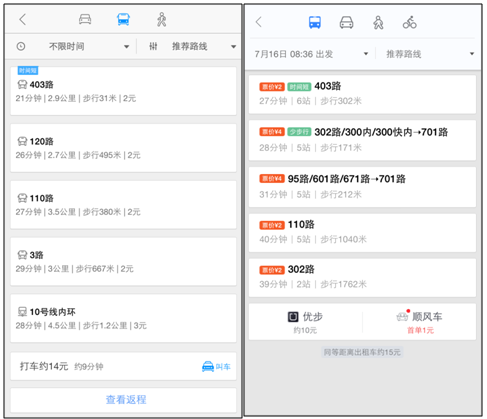487x419 pixels.
Task: Select bus mode in left app
Action: coord(123,19)
